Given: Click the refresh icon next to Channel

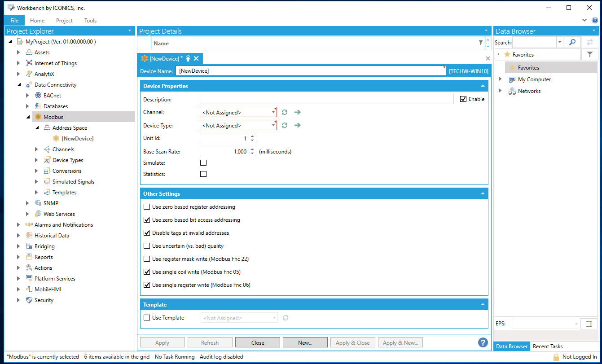Looking at the screenshot, I should (285, 112).
